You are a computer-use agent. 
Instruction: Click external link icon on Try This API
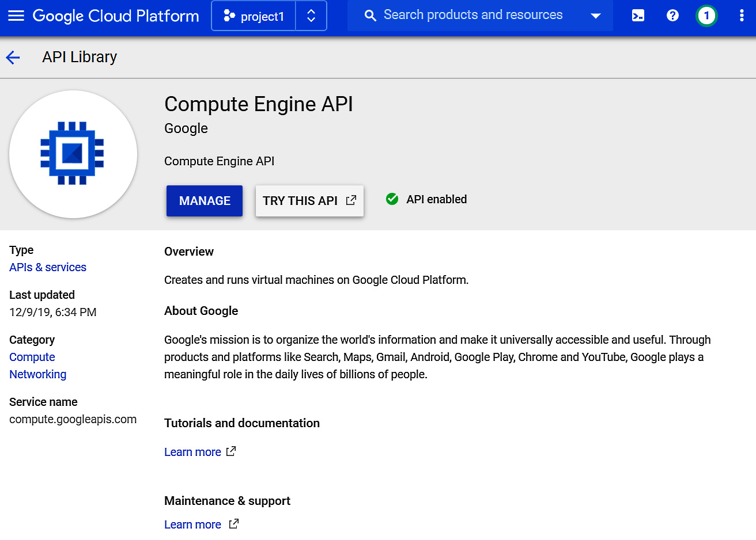click(x=351, y=200)
